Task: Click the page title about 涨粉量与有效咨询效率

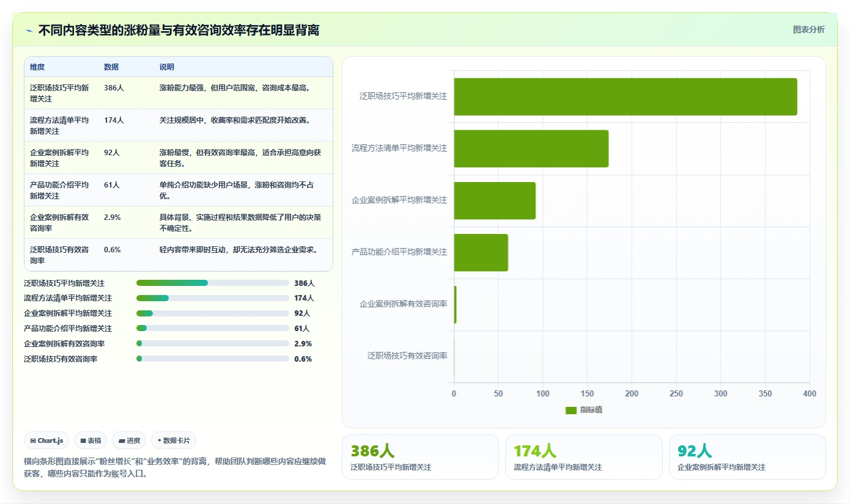Action: 179,31
